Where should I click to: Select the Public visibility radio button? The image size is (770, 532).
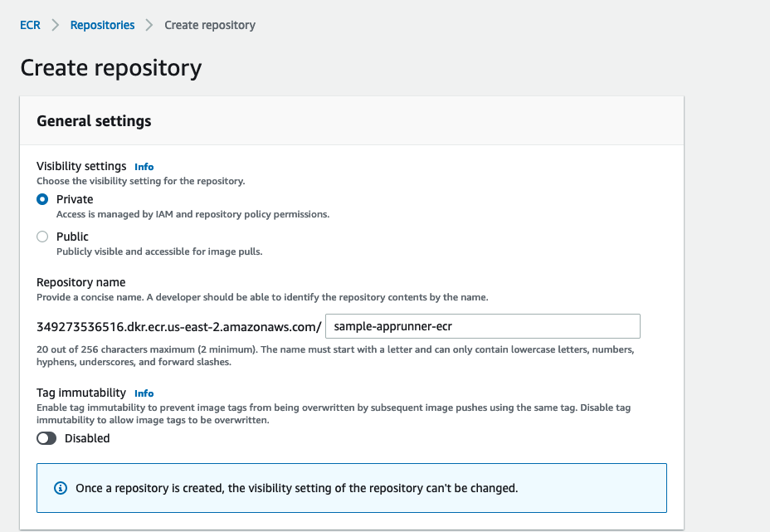click(42, 237)
